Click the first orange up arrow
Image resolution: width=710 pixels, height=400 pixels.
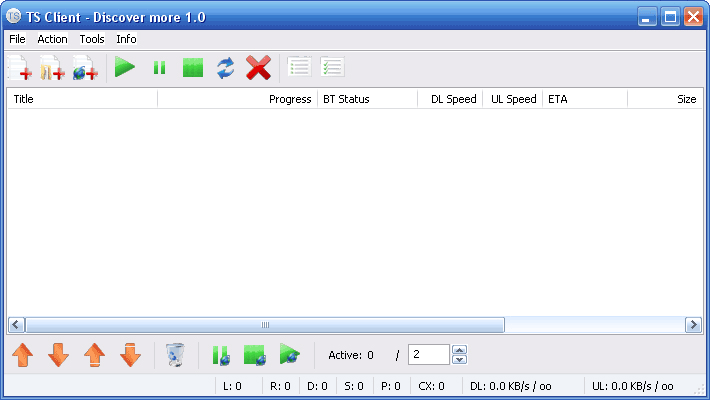[23, 355]
